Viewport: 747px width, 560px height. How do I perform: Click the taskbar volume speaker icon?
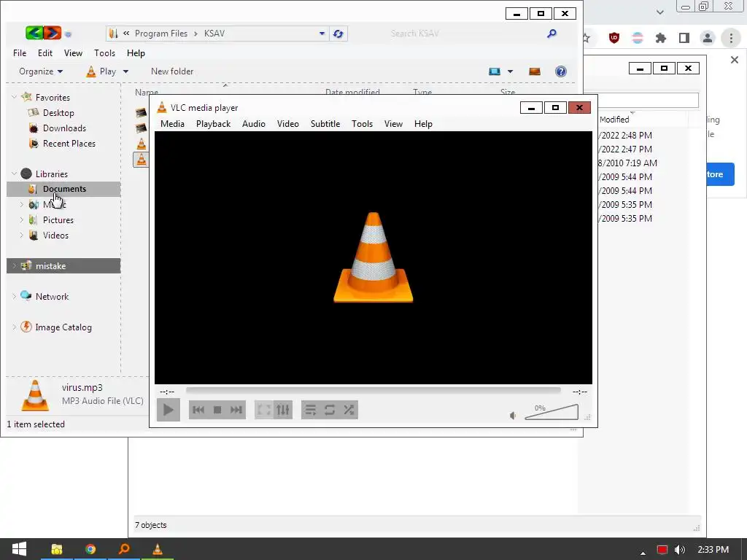pos(680,550)
